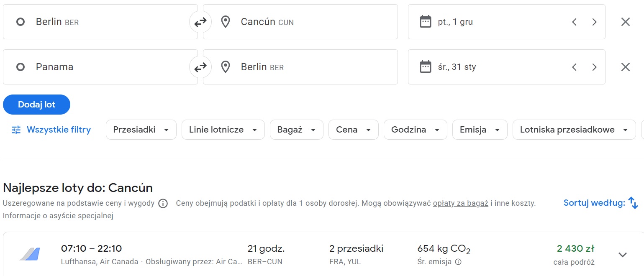Open the Przesiadki filter dropdown
This screenshot has height=276, width=644.
(141, 130)
